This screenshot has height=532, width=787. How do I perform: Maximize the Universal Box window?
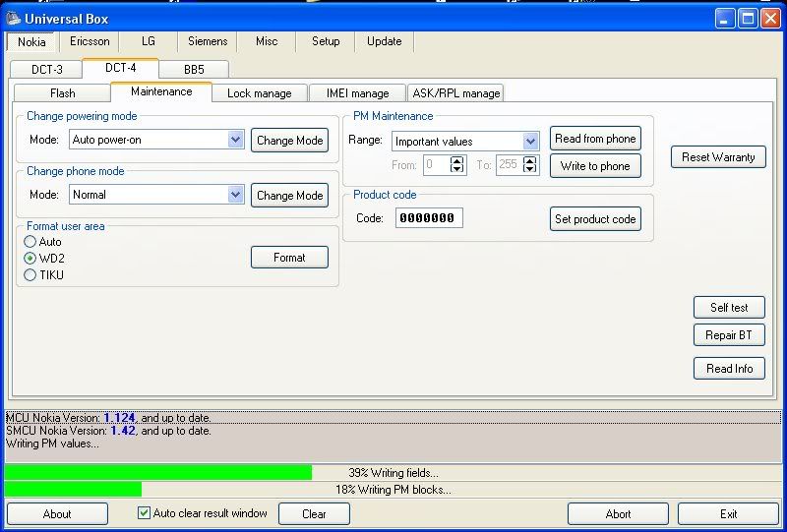tap(748, 19)
